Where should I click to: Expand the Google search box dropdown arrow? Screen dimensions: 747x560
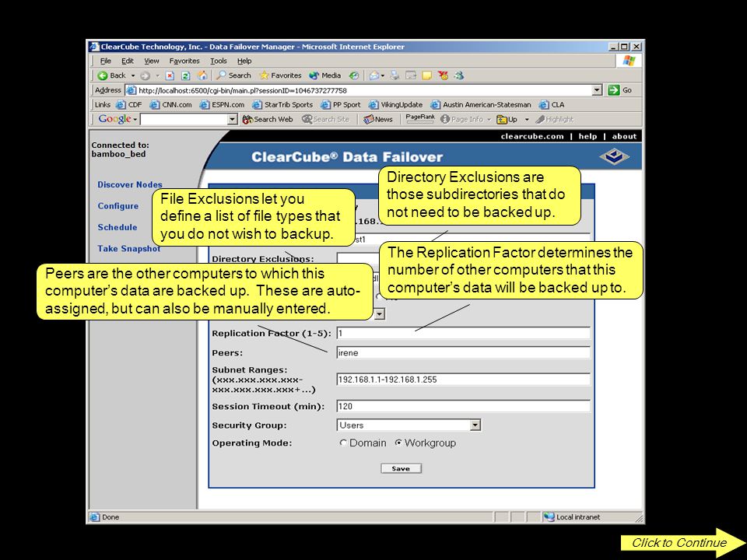click(x=233, y=119)
